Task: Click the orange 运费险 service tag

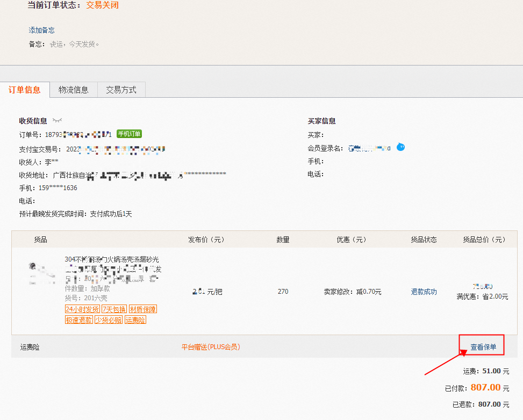Action: (x=135, y=320)
